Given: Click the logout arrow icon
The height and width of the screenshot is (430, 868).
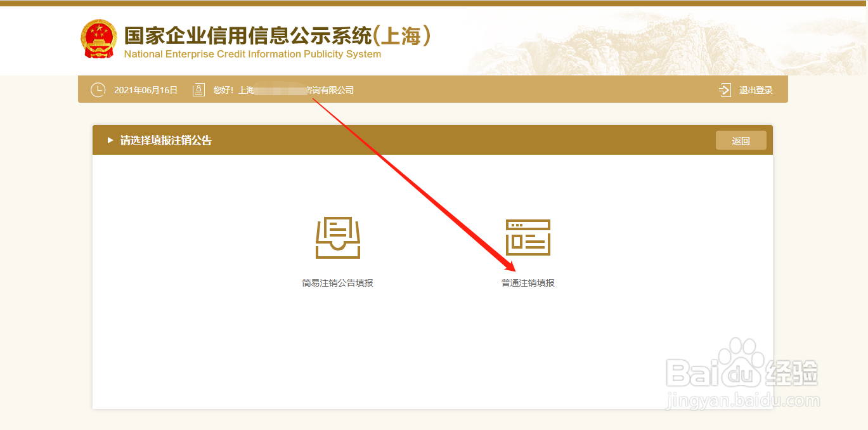Looking at the screenshot, I should point(724,89).
